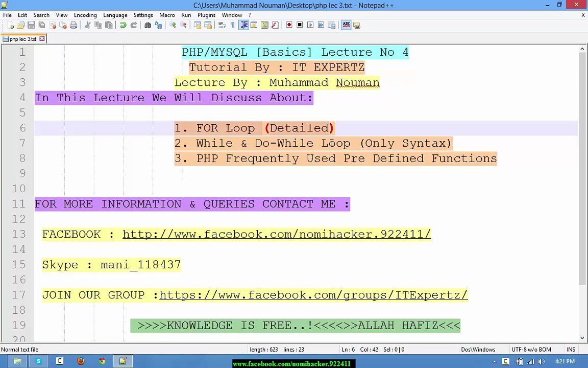Image resolution: width=588 pixels, height=368 pixels.
Task: Open the Replace dialog toolbar icon
Action: pyautogui.click(x=159, y=25)
